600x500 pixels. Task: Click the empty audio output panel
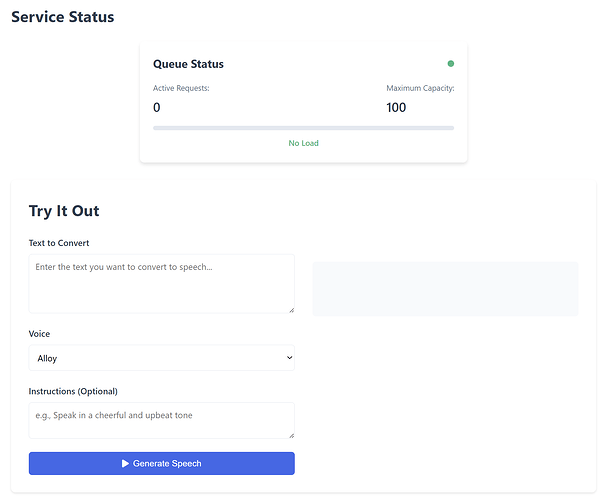point(445,289)
